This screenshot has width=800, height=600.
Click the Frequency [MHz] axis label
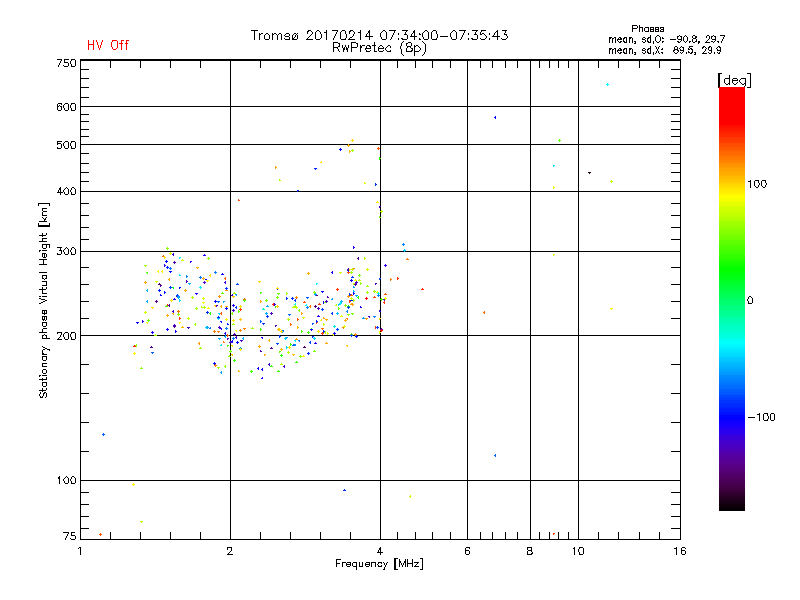point(379,565)
